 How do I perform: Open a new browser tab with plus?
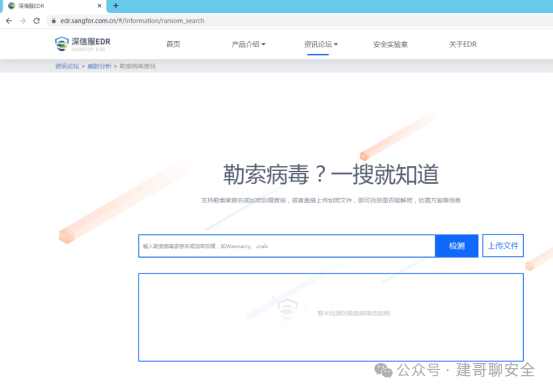(x=115, y=6)
